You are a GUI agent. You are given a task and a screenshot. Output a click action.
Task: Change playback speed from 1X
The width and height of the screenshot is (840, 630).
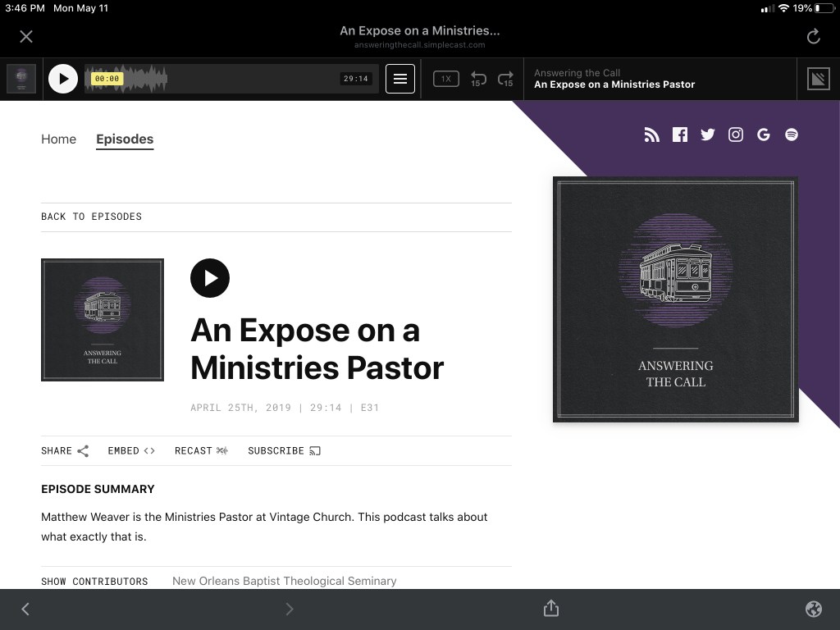445,79
